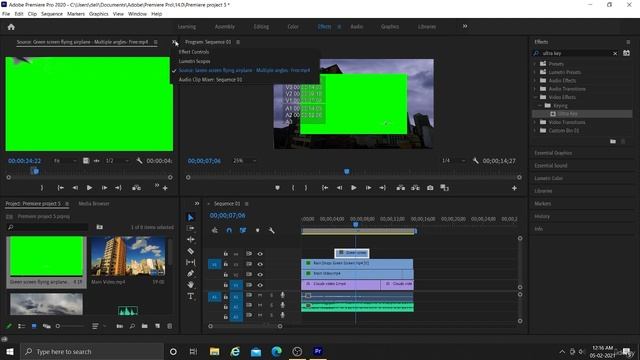
Task: Open the Source monitor zoom Fit dropdown
Action: (x=65, y=161)
